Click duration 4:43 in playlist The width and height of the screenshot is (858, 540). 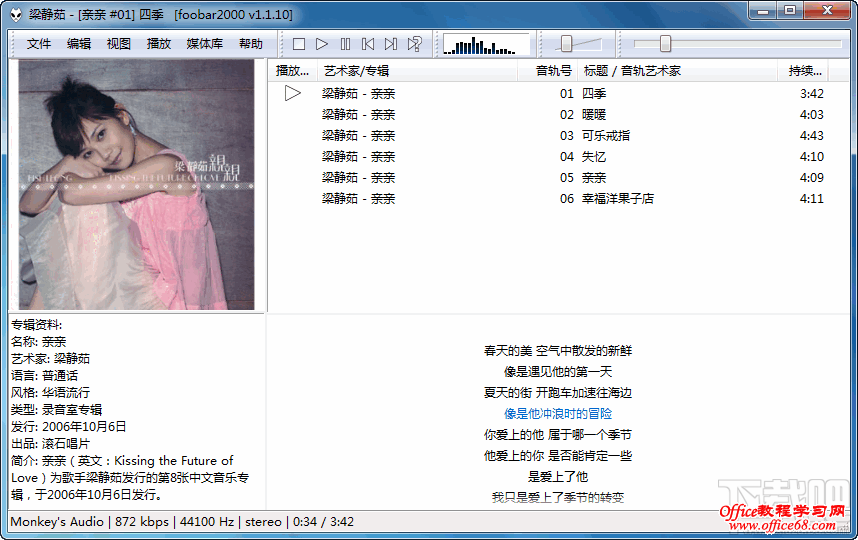coord(811,136)
